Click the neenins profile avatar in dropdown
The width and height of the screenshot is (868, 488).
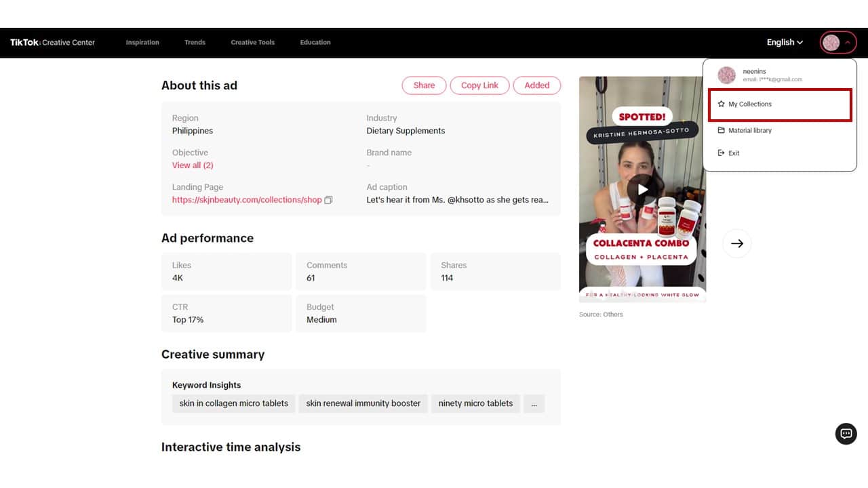point(726,75)
